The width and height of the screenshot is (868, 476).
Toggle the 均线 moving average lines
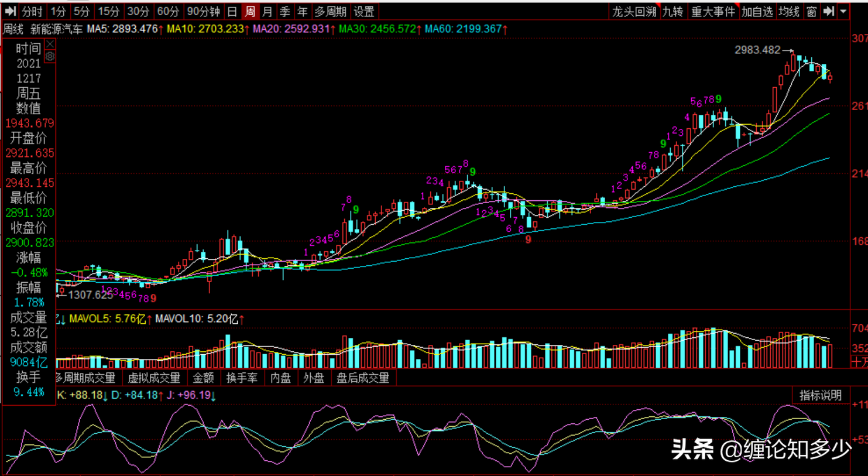coord(789,11)
